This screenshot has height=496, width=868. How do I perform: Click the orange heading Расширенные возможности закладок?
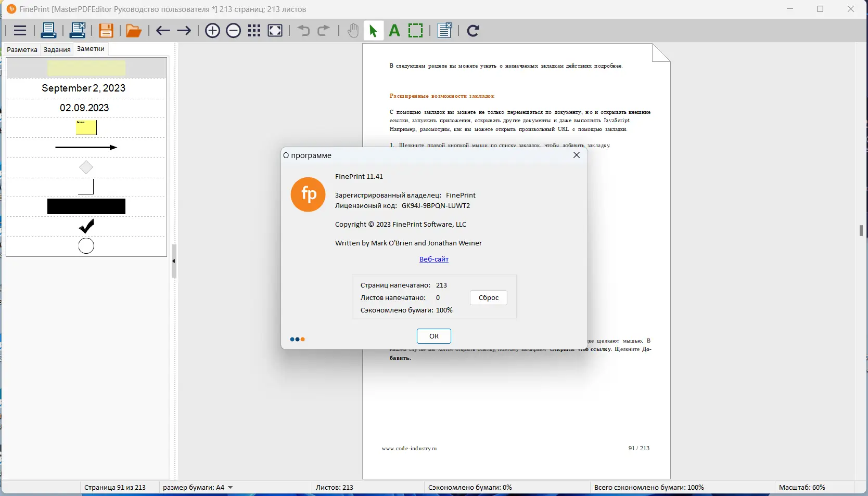click(x=442, y=96)
